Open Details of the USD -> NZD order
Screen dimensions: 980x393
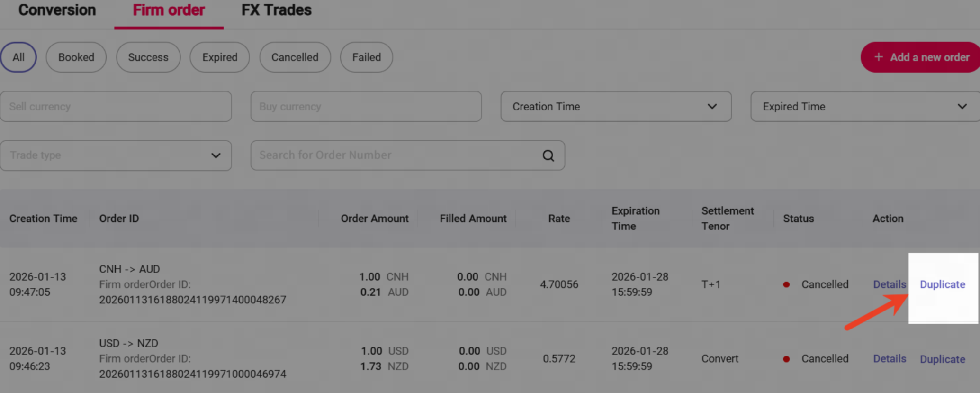point(889,359)
